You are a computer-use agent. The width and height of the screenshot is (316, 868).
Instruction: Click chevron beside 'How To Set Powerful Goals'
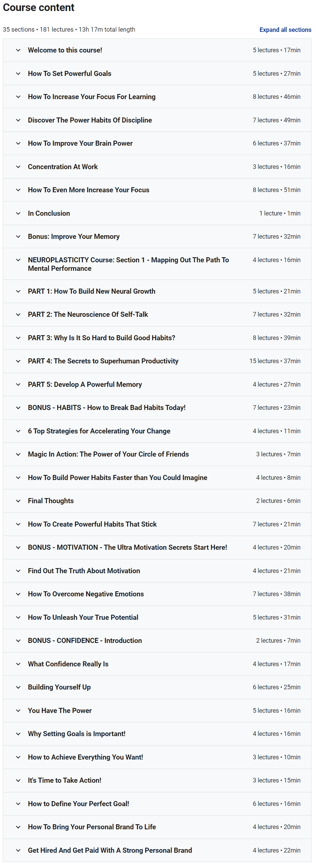pos(18,73)
